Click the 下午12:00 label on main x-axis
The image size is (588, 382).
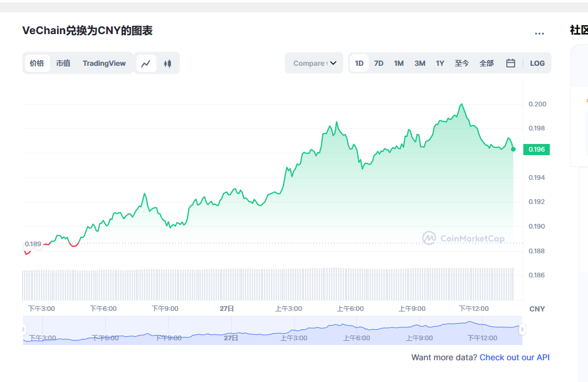473,309
